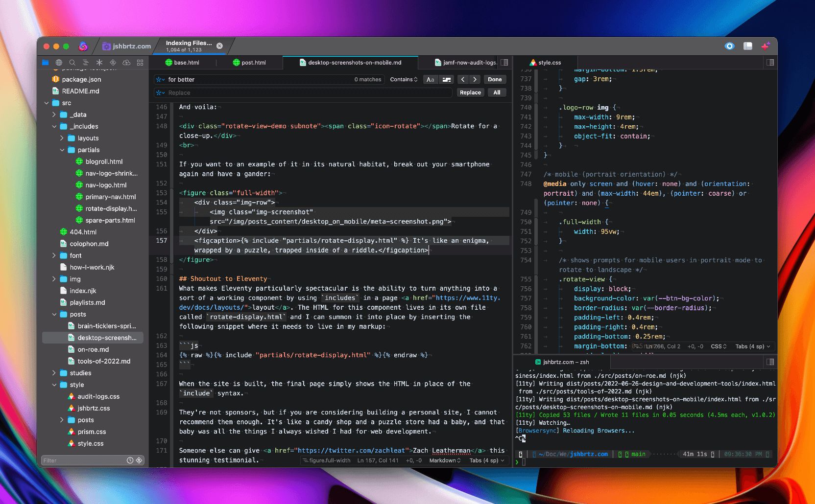Toggle whole word matching in find bar
The image size is (815, 504).
(x=446, y=79)
